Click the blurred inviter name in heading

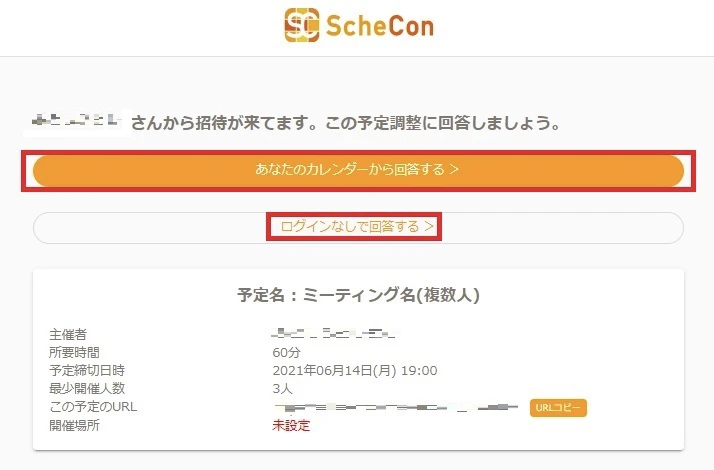point(77,123)
